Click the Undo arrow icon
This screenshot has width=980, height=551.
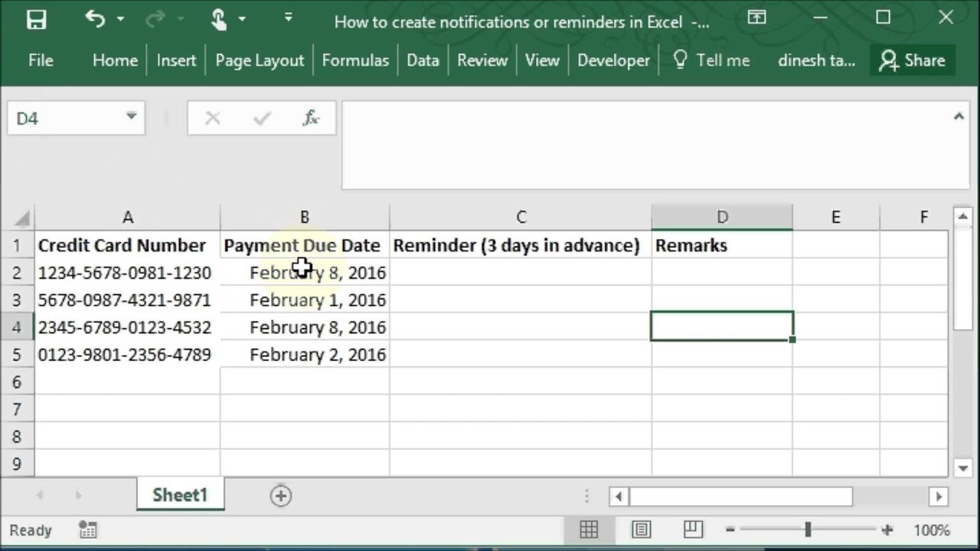point(95,19)
